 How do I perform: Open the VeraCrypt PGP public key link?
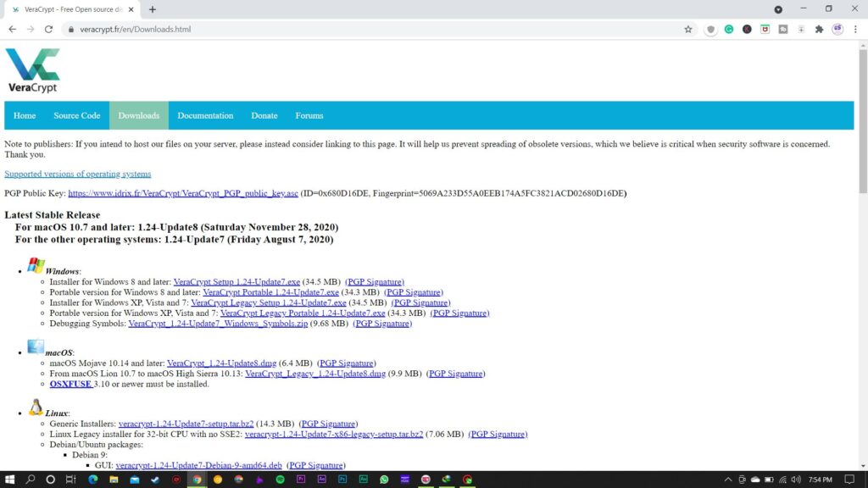pyautogui.click(x=183, y=193)
